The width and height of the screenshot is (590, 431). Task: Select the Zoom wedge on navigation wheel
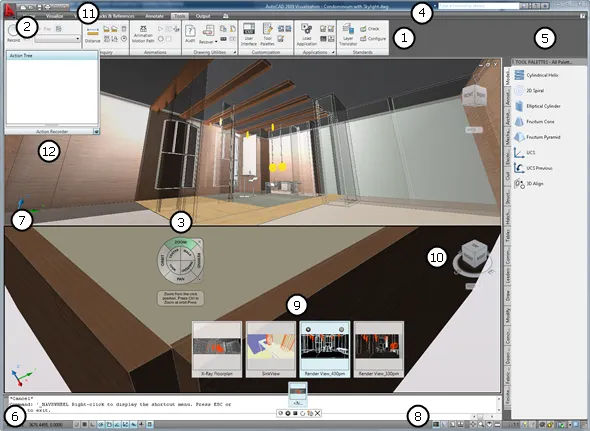[x=181, y=242]
